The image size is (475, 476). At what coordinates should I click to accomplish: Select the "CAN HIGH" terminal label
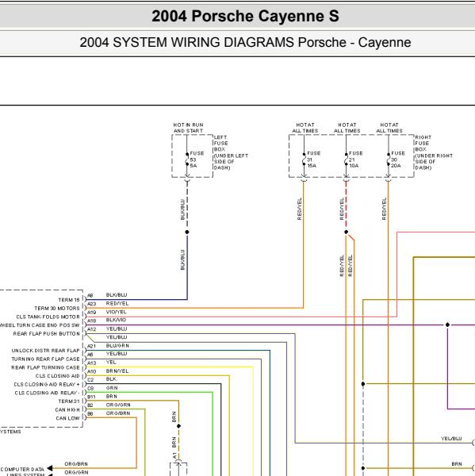(67, 410)
